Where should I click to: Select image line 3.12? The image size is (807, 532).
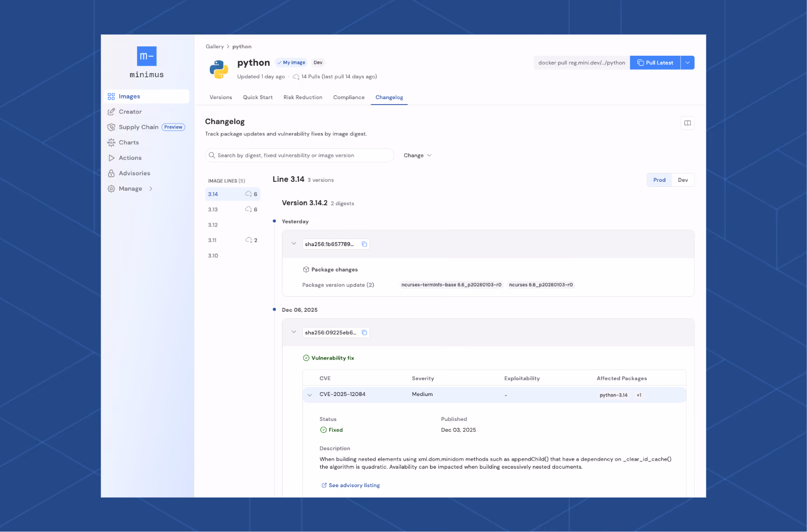(233, 225)
